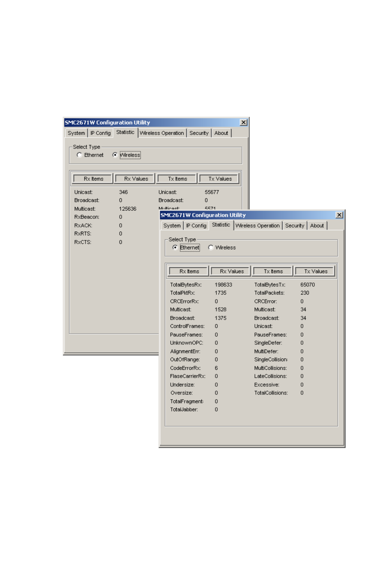Click Tx Items header in front window
The width and height of the screenshot is (392, 571).
[273, 272]
